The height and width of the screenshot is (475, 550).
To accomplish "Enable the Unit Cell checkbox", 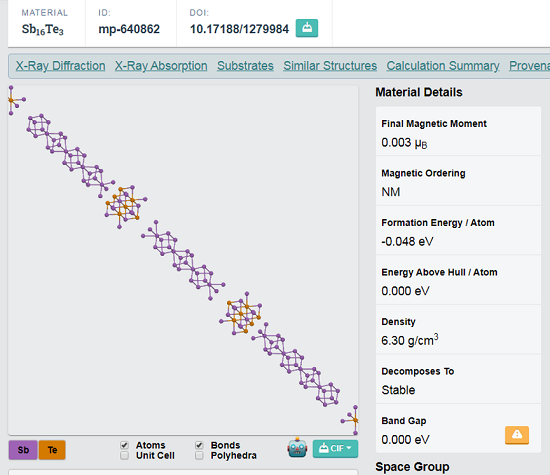I will (125, 455).
